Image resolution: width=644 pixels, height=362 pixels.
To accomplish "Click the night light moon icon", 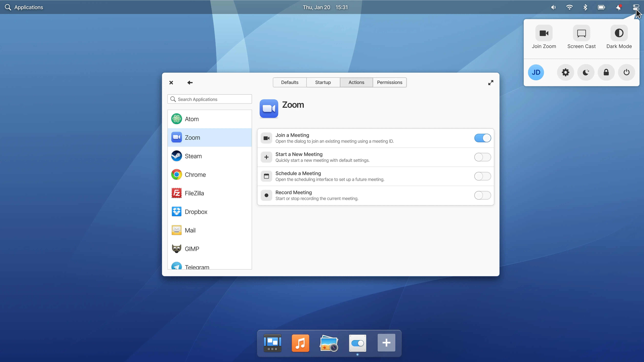I will (x=586, y=72).
